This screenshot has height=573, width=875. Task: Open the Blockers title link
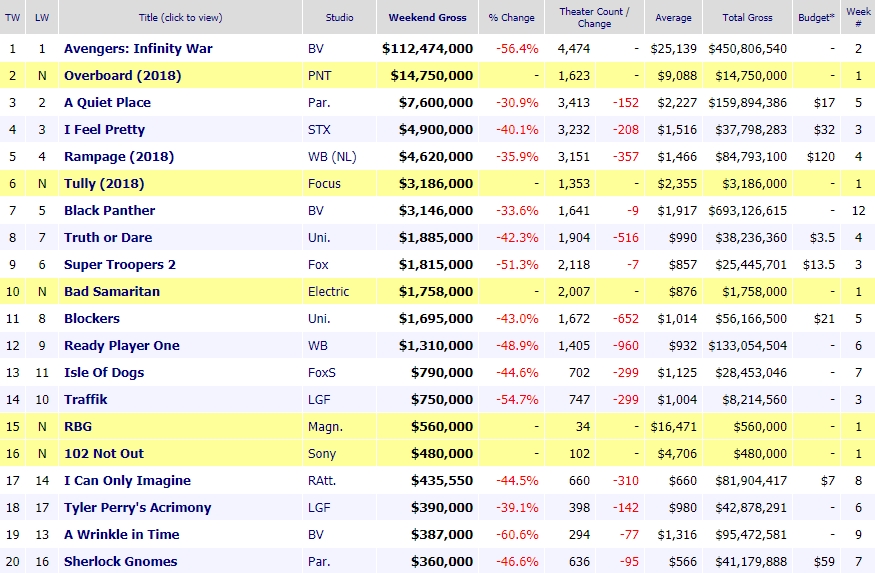click(92, 319)
